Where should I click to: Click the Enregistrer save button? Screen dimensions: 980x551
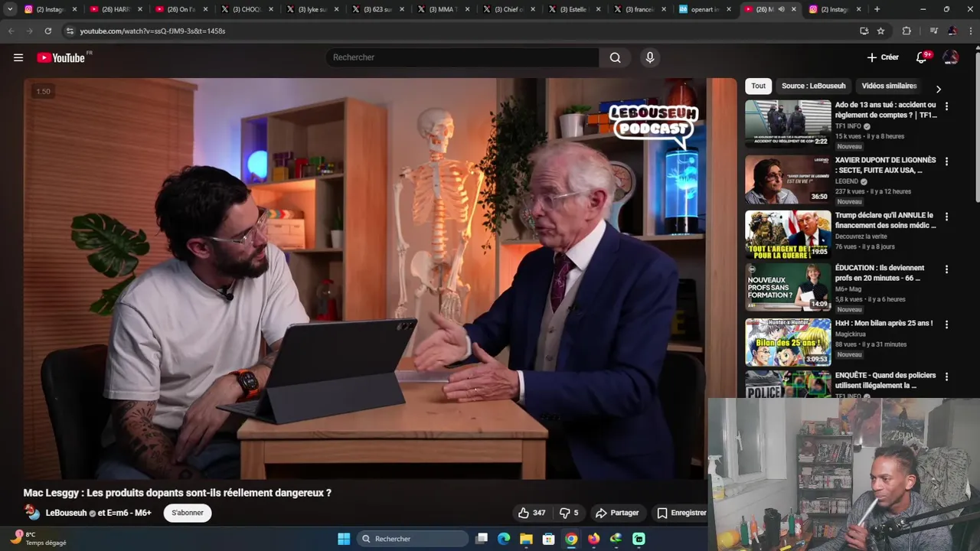click(x=681, y=513)
